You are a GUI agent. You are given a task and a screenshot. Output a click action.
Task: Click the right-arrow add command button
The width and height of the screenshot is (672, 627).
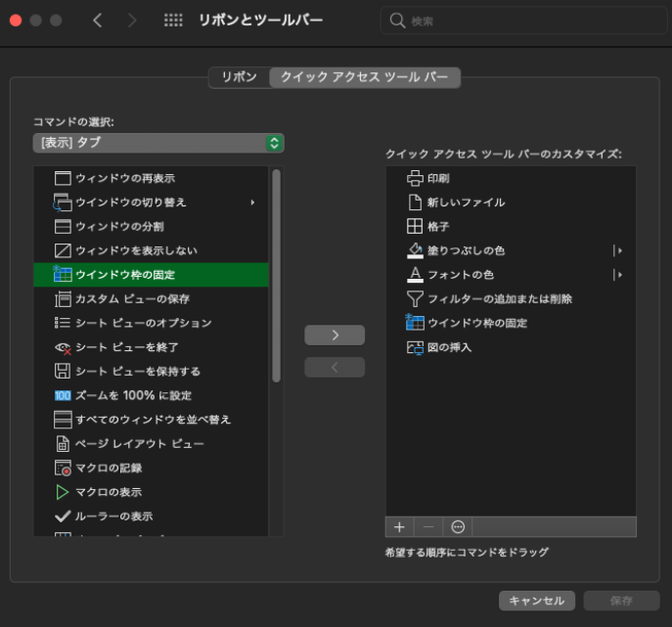point(335,335)
